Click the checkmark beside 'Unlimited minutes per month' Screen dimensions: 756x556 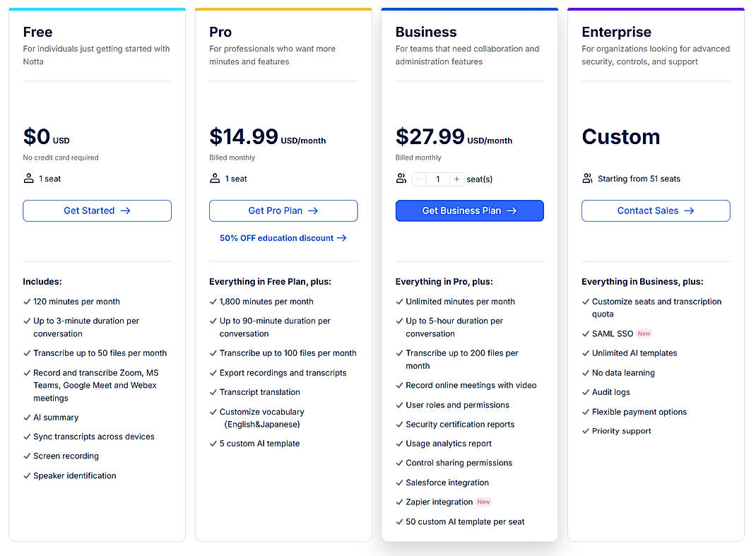[x=398, y=301]
